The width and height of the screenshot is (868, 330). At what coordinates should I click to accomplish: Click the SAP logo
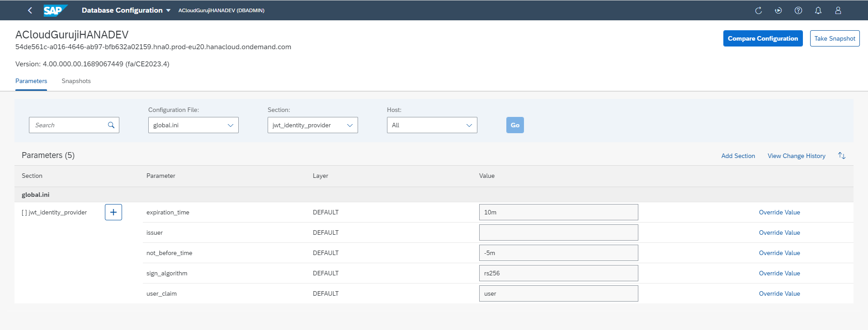click(55, 10)
